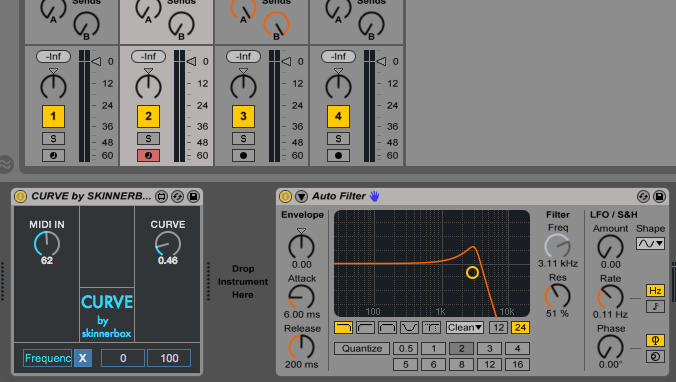The image size is (676, 382).
Task: Select quantize value 8
Action: coord(461,365)
